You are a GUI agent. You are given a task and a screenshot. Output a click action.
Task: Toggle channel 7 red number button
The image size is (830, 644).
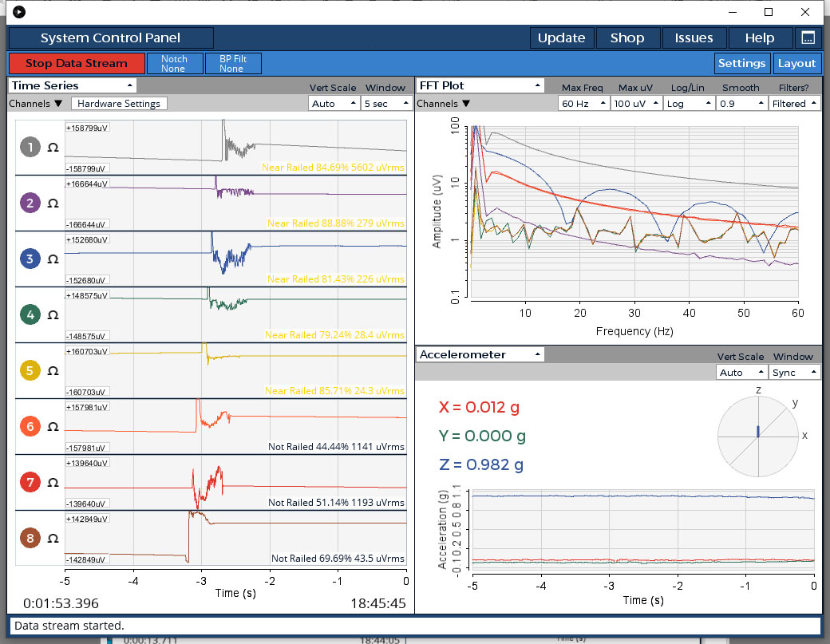(x=30, y=482)
